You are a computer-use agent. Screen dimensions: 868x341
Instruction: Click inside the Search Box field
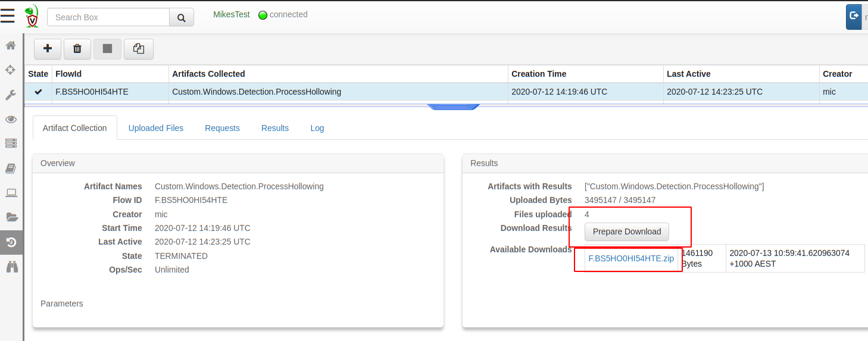tap(108, 17)
